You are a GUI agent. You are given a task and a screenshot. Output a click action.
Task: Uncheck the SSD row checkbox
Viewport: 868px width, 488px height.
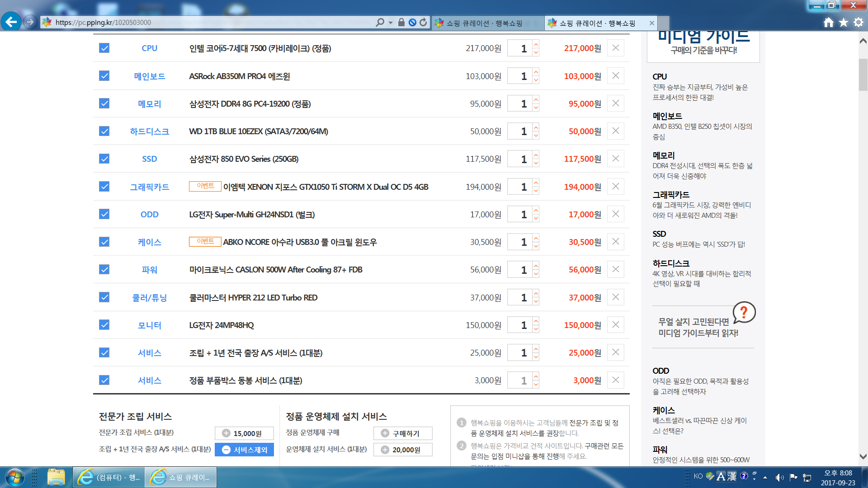click(x=104, y=159)
